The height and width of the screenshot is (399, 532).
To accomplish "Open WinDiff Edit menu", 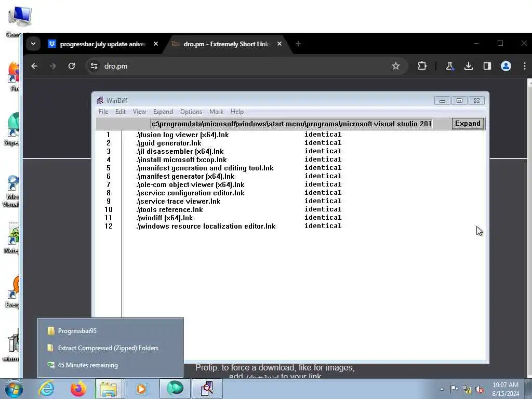I will pos(121,112).
